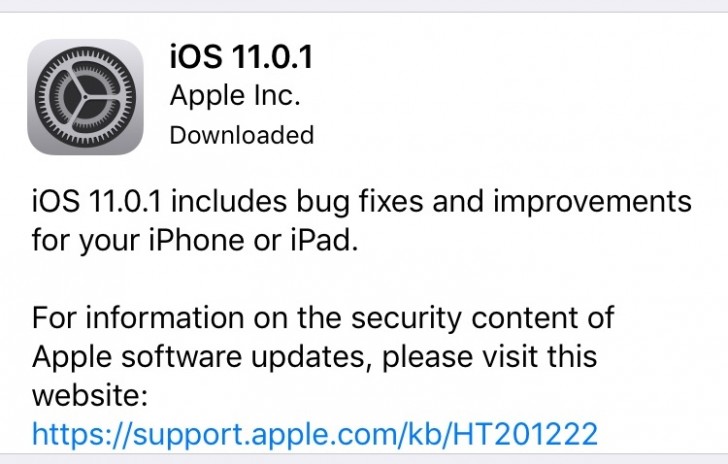
Task: Click the word 'website:' above the link
Action: coord(90,396)
